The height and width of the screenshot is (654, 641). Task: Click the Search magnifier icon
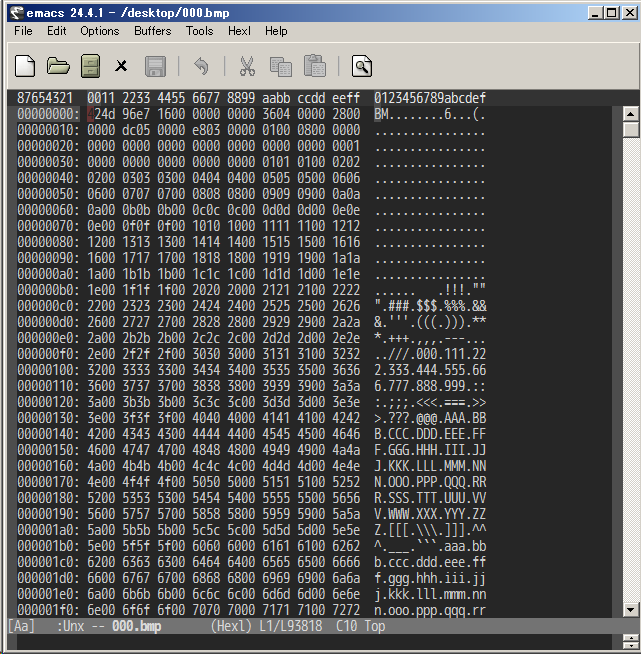pyautogui.click(x=362, y=67)
